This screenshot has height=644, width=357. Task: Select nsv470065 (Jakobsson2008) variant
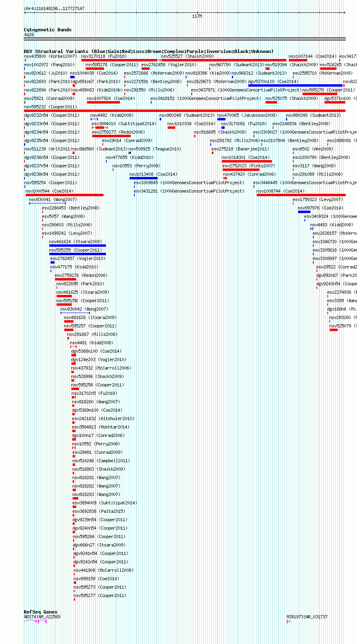[247, 115]
